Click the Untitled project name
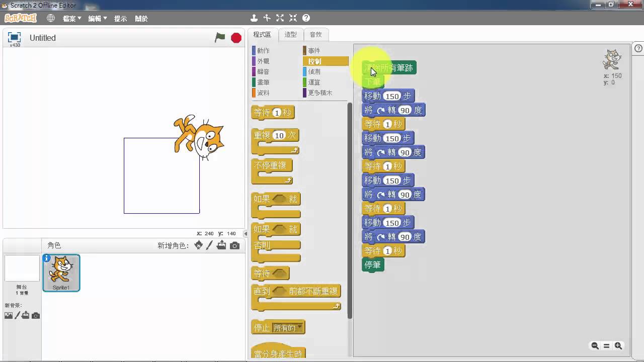644x362 pixels. [43, 38]
